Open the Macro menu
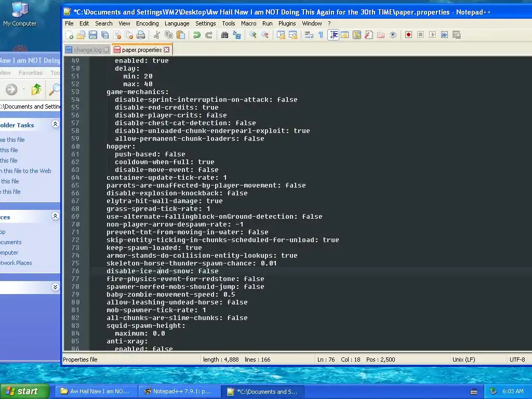 249,23
